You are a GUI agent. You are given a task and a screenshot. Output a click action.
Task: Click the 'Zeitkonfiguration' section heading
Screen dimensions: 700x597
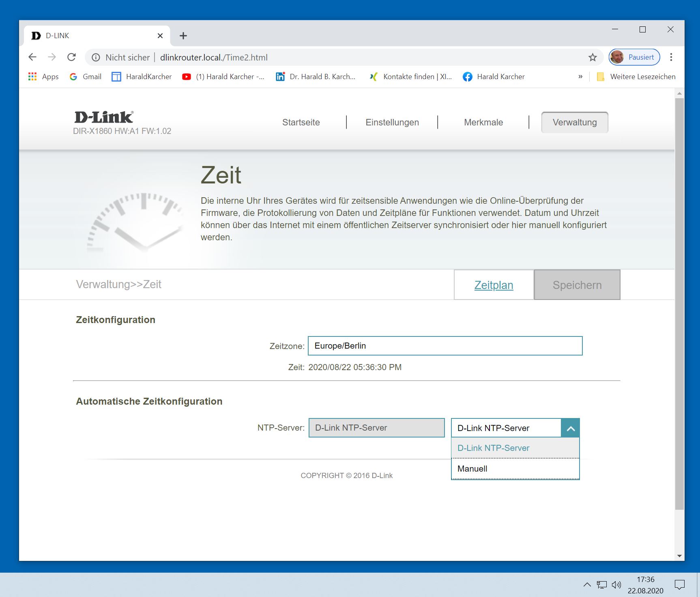116,320
